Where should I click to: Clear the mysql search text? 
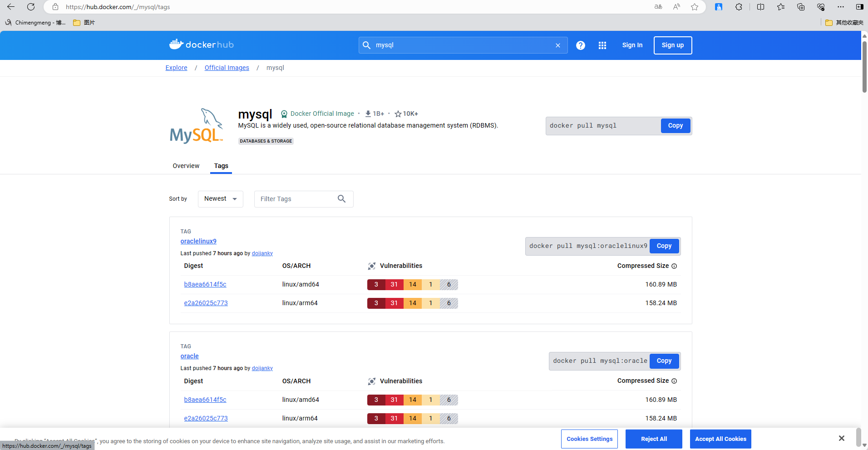click(x=558, y=45)
